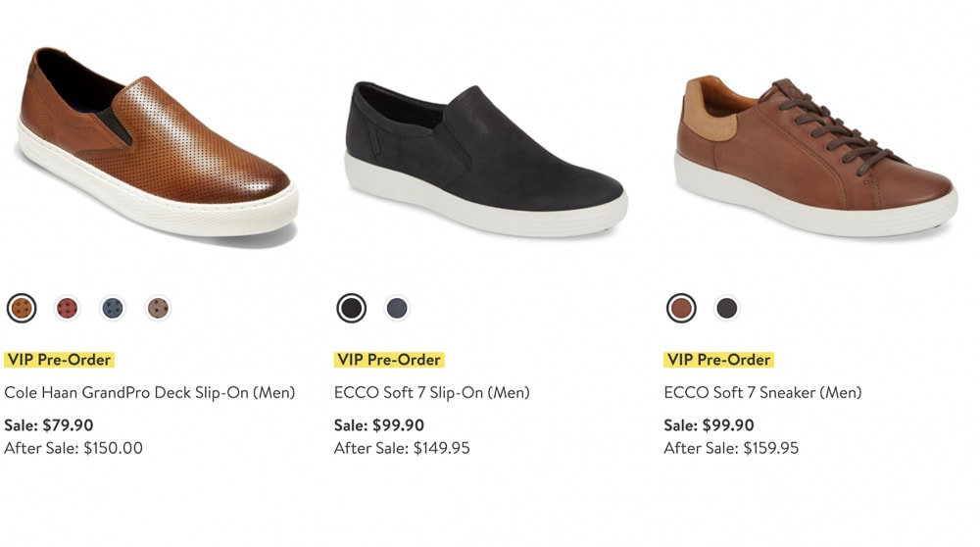Image resolution: width=980 pixels, height=547 pixels.
Task: Select black swatch for ECCO Soft 7 Slip-On
Action: (x=351, y=308)
